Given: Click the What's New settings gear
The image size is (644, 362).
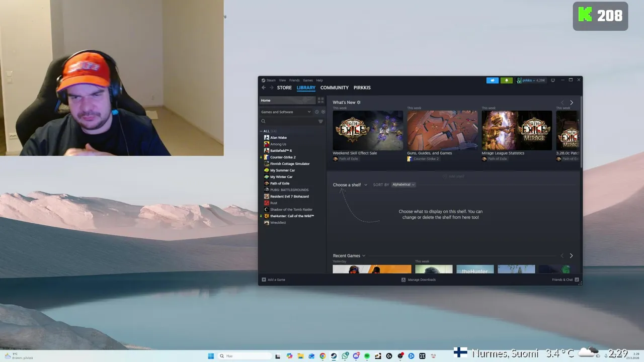Looking at the screenshot, I should [359, 102].
